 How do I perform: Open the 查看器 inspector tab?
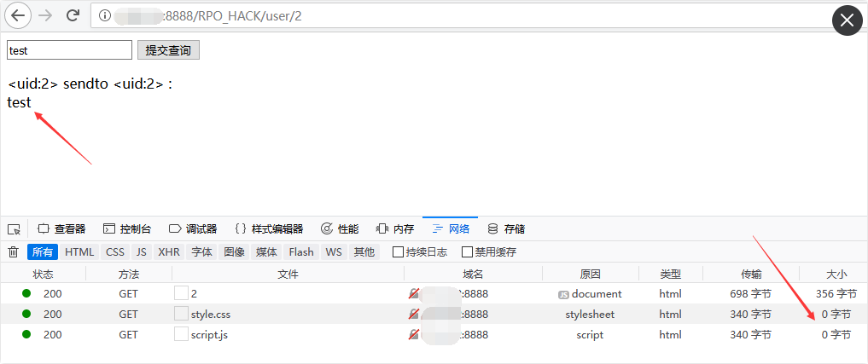tap(61, 229)
